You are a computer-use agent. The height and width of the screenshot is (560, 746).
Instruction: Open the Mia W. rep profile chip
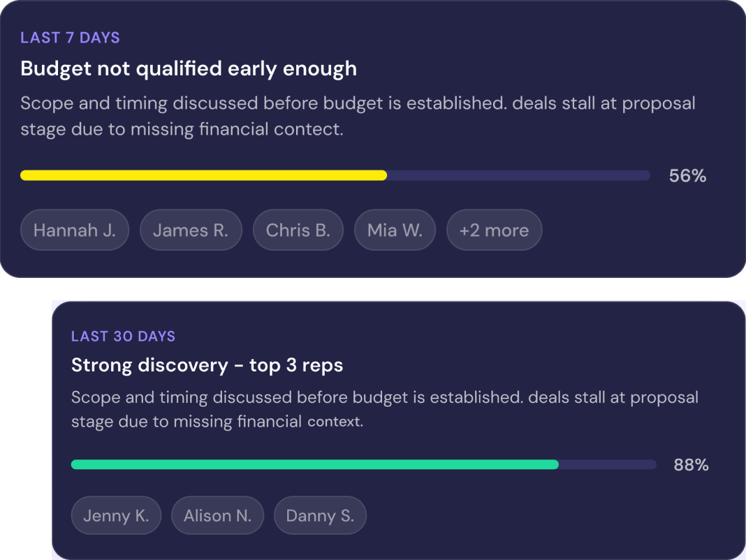click(x=395, y=230)
